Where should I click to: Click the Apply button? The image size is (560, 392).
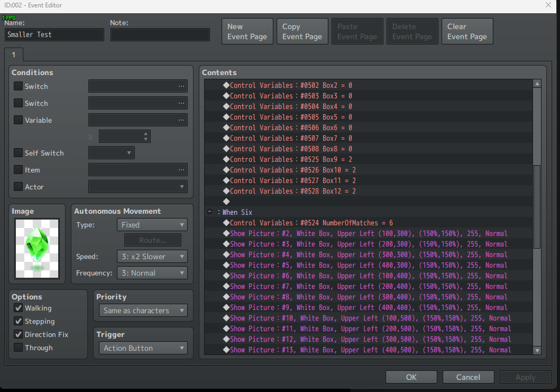coord(525,377)
